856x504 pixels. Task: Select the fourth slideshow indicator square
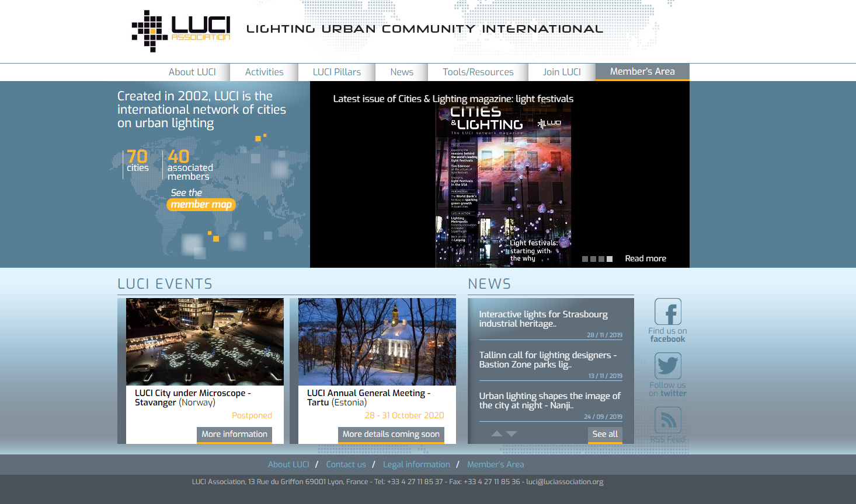pos(610,259)
